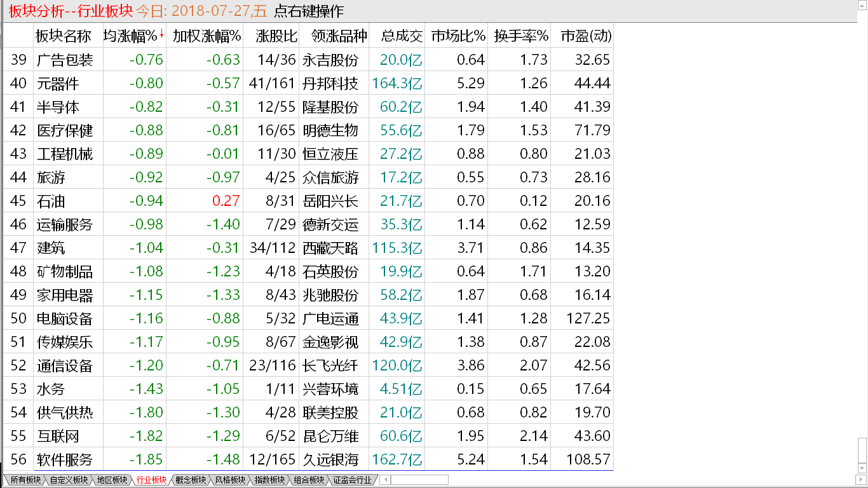Image resolution: width=868 pixels, height=488 pixels.
Task: Go to the 组合板块 tab
Action: 309,480
